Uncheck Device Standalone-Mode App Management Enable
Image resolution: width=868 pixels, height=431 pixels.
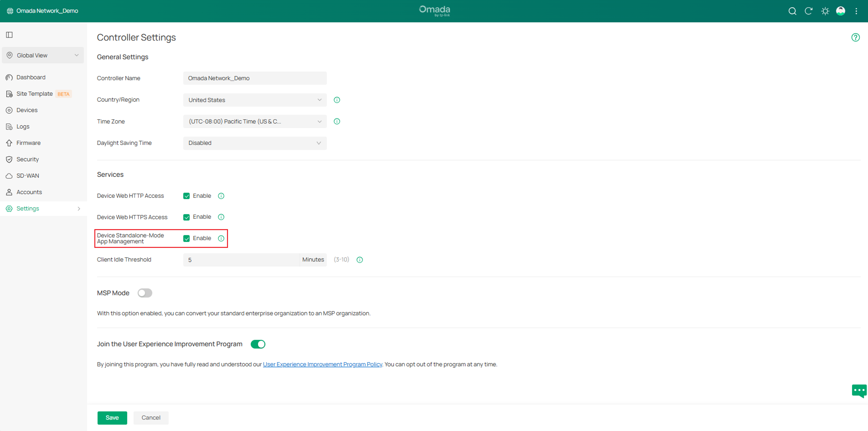[x=186, y=239]
